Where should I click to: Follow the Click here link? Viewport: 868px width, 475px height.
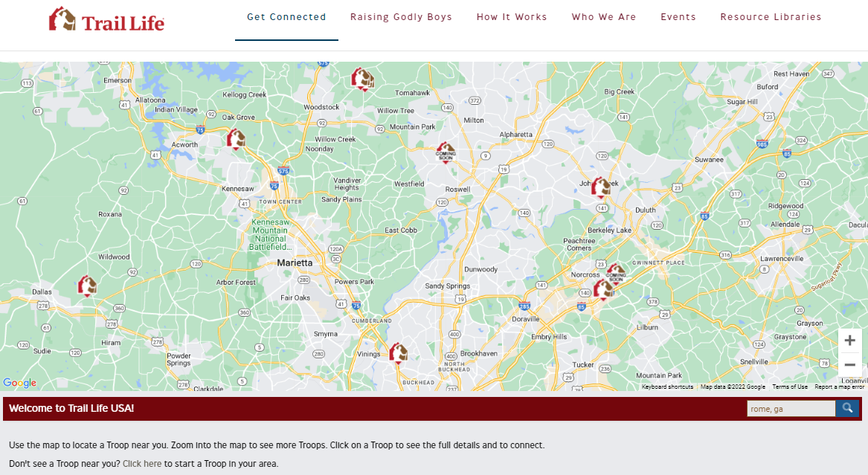pos(142,463)
